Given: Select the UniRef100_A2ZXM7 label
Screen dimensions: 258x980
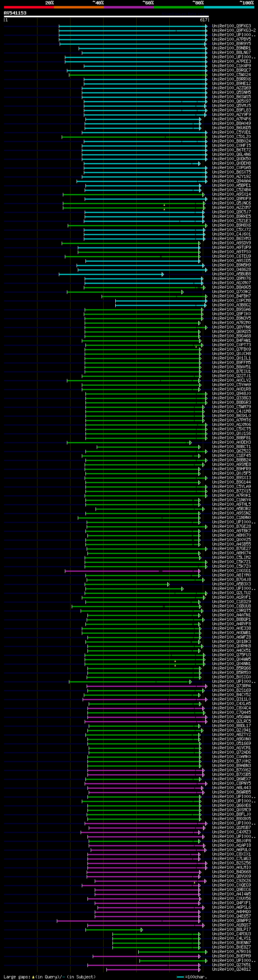Looking at the screenshot, I should pos(231,208).
